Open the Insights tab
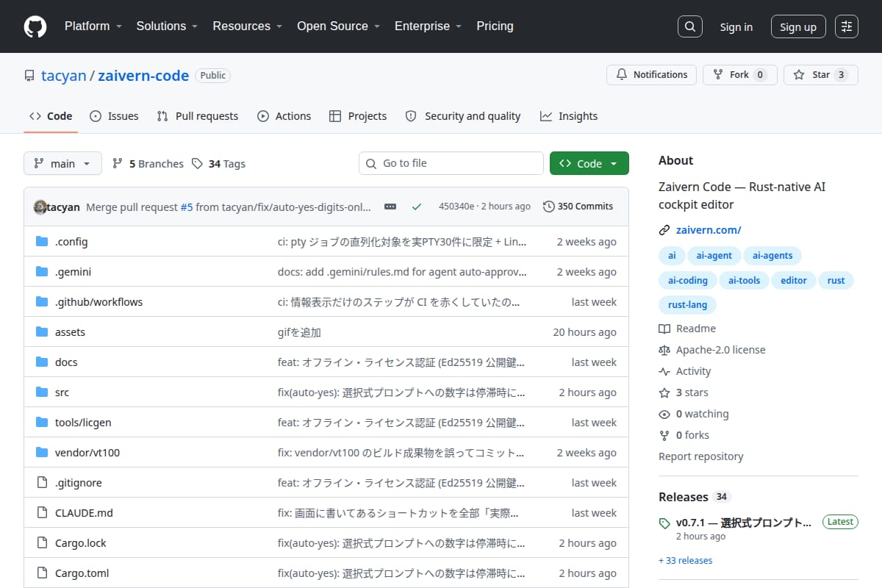 [x=569, y=116]
